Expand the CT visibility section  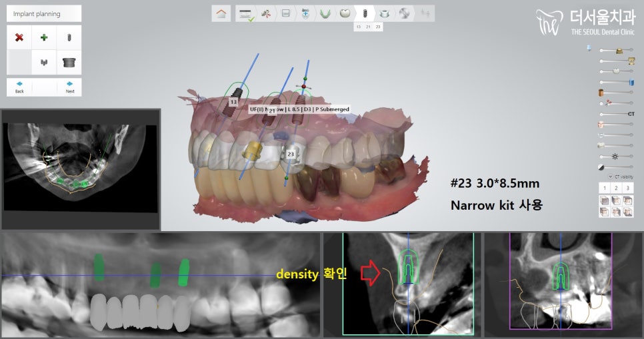tap(611, 176)
